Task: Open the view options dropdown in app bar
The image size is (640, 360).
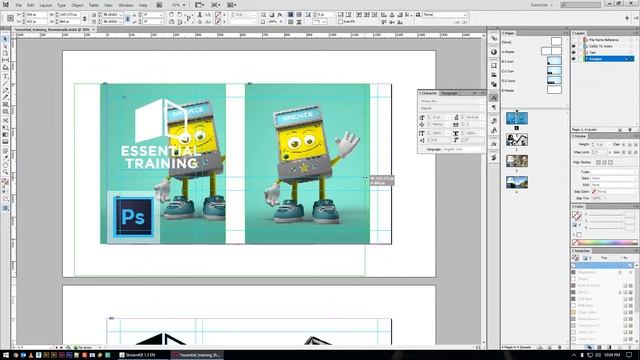Action: point(200,5)
